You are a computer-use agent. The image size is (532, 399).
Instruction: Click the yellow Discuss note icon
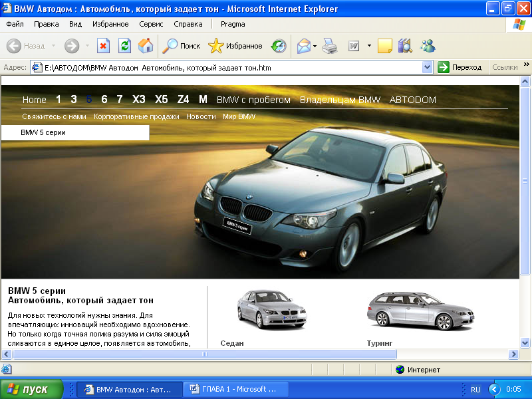[385, 46]
